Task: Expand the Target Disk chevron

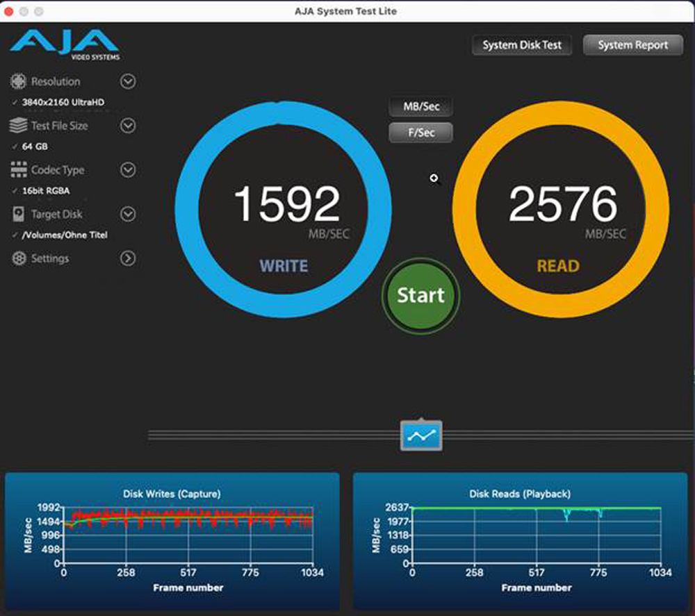Action: (128, 214)
